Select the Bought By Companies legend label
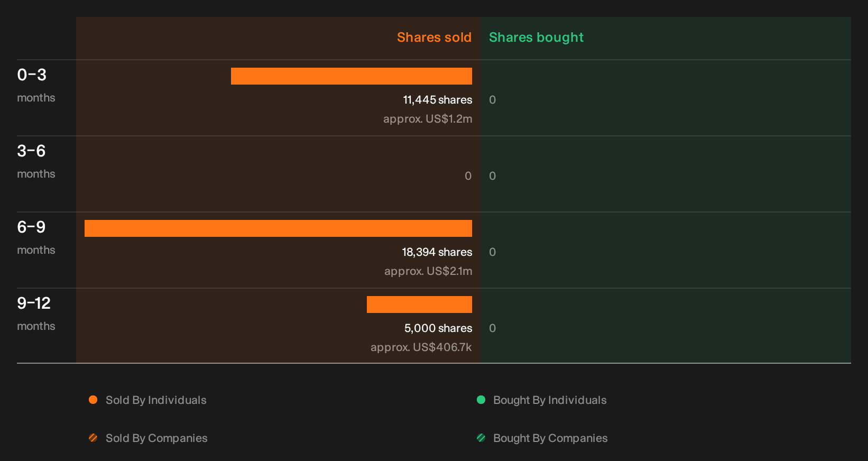Viewport: 868px width, 461px height. coord(550,438)
